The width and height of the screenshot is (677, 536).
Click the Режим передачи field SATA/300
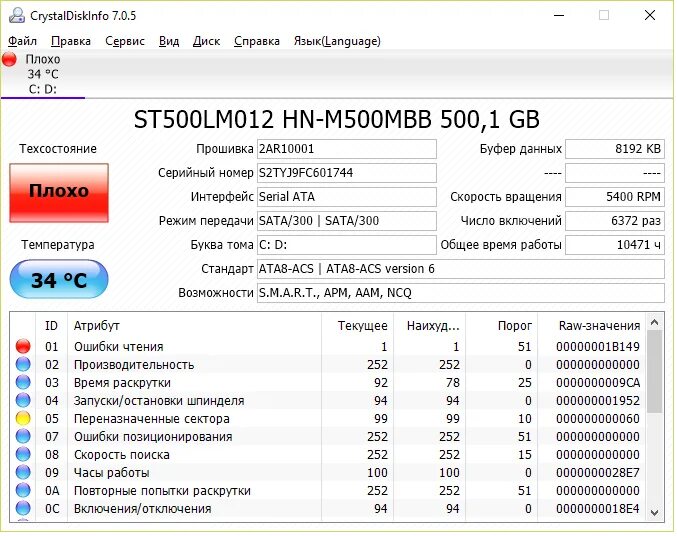(x=347, y=221)
